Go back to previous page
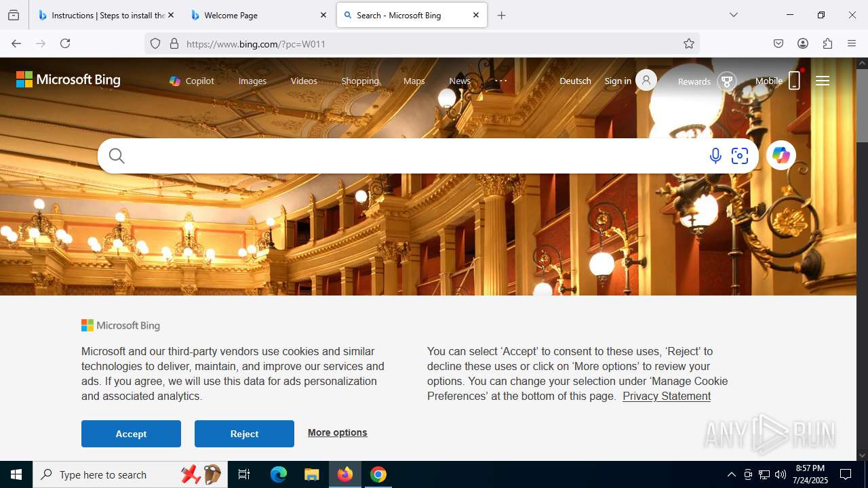The image size is (868, 488). tap(16, 43)
